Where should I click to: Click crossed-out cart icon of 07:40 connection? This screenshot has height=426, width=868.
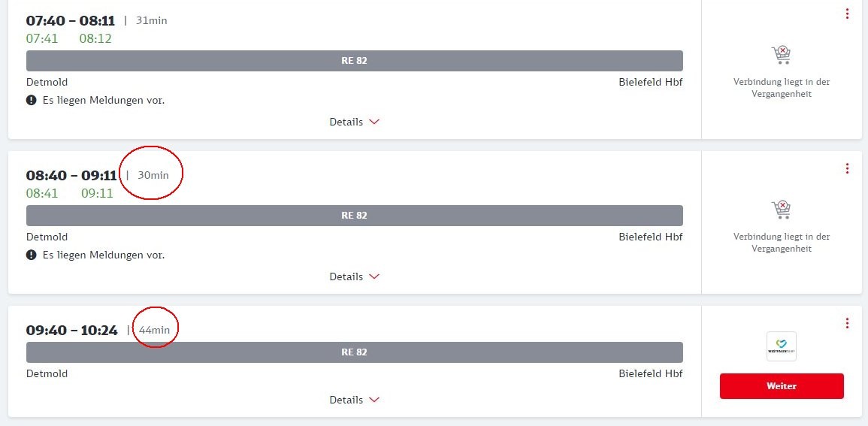coord(782,55)
